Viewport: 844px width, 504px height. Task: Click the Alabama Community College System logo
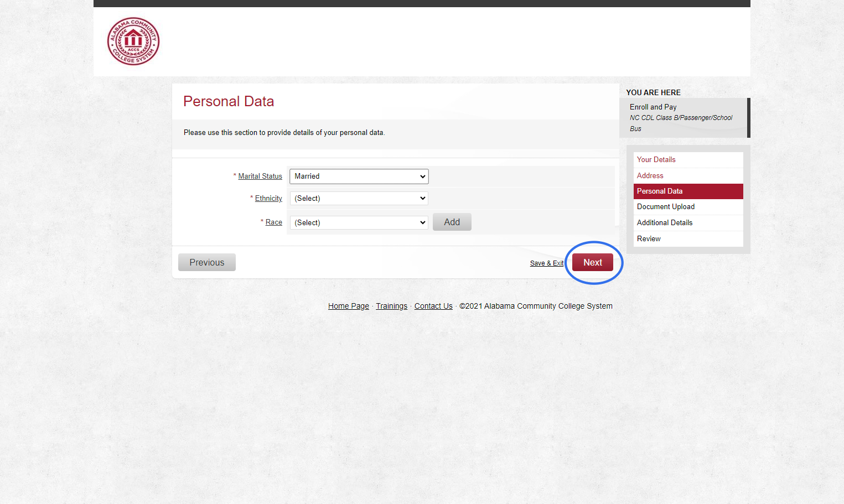tap(133, 41)
